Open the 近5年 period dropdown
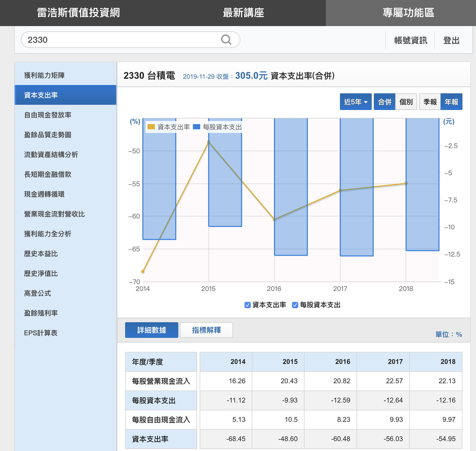Screen dimensions: 476x451 356,102
